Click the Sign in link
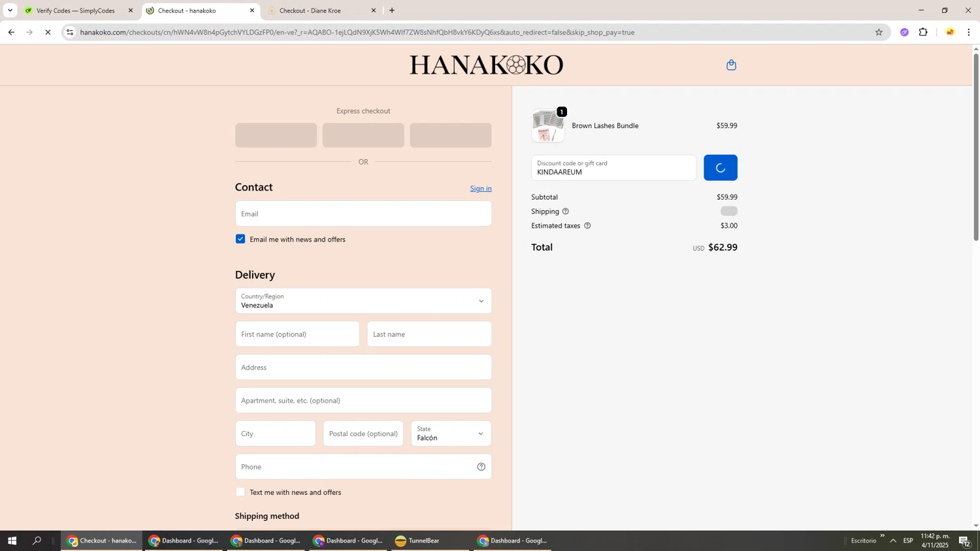The height and width of the screenshot is (551, 980). point(481,189)
